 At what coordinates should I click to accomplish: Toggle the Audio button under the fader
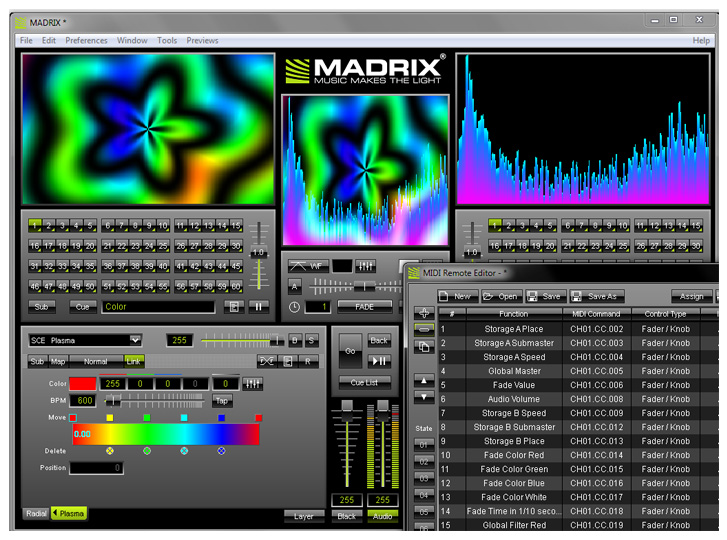[x=383, y=516]
